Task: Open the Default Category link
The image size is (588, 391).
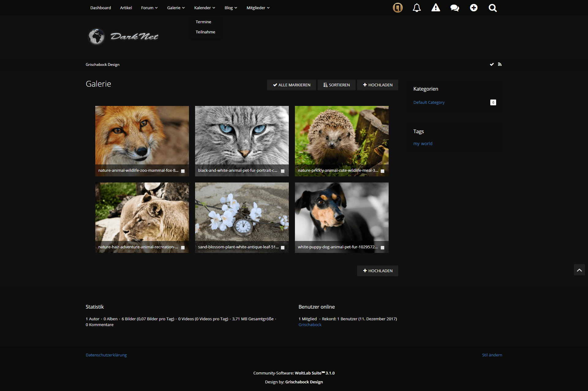Action: click(x=429, y=102)
